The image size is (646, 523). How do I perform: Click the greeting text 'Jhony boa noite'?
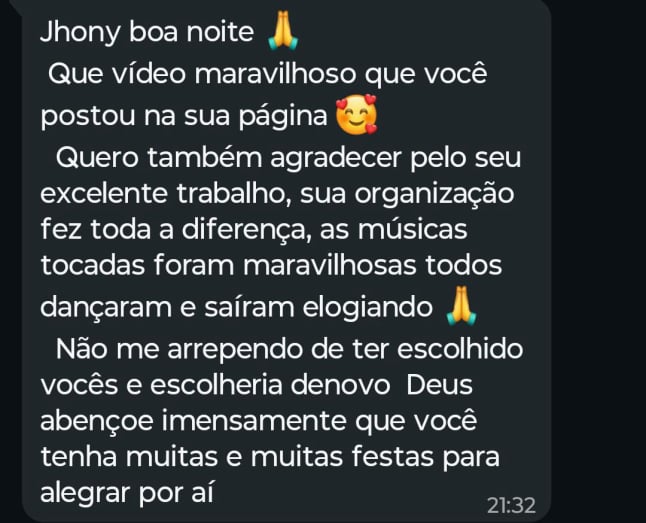pos(147,32)
